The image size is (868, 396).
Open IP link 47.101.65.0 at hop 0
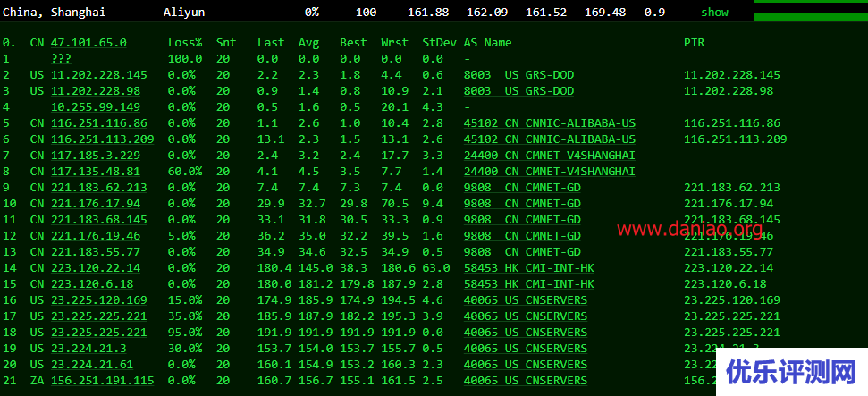[88, 43]
